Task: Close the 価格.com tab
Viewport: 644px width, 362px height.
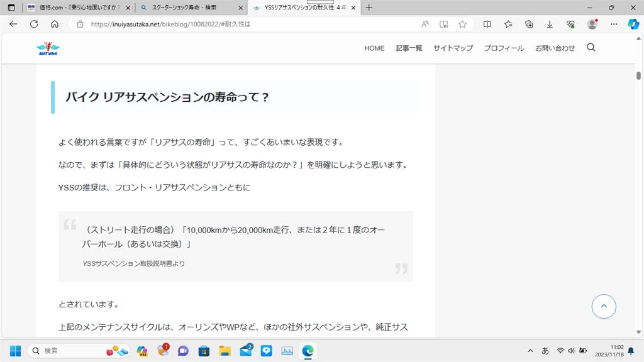Action: (x=128, y=8)
